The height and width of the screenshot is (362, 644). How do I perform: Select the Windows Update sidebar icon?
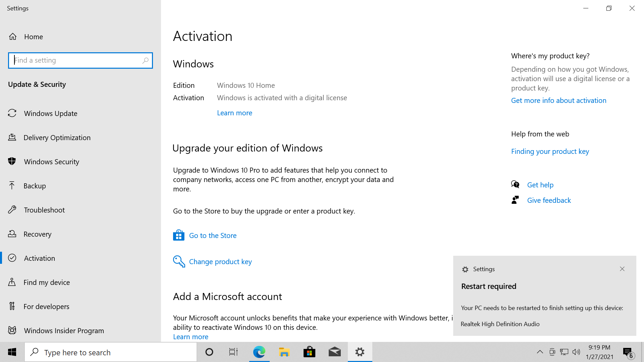pyautogui.click(x=12, y=113)
